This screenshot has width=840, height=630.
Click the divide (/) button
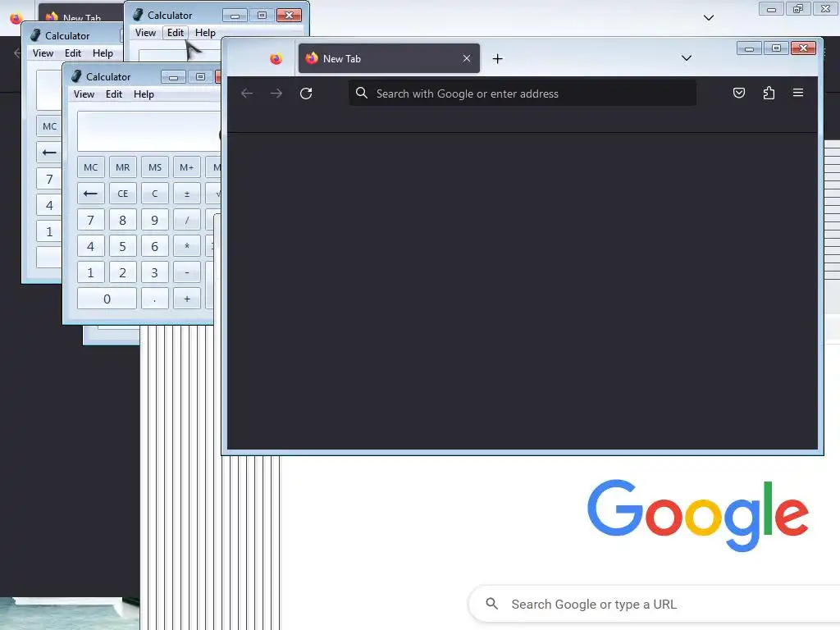click(x=186, y=220)
